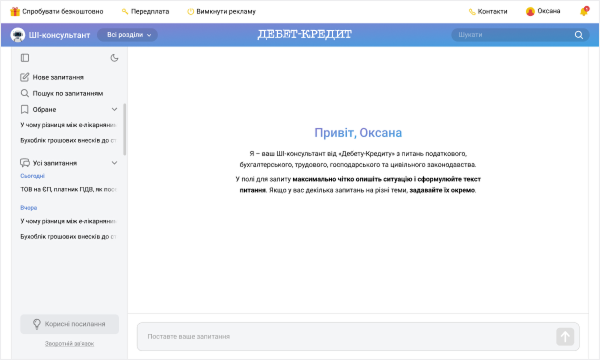Open 'Пошук по запитанням'
600x360 pixels.
tap(68, 93)
